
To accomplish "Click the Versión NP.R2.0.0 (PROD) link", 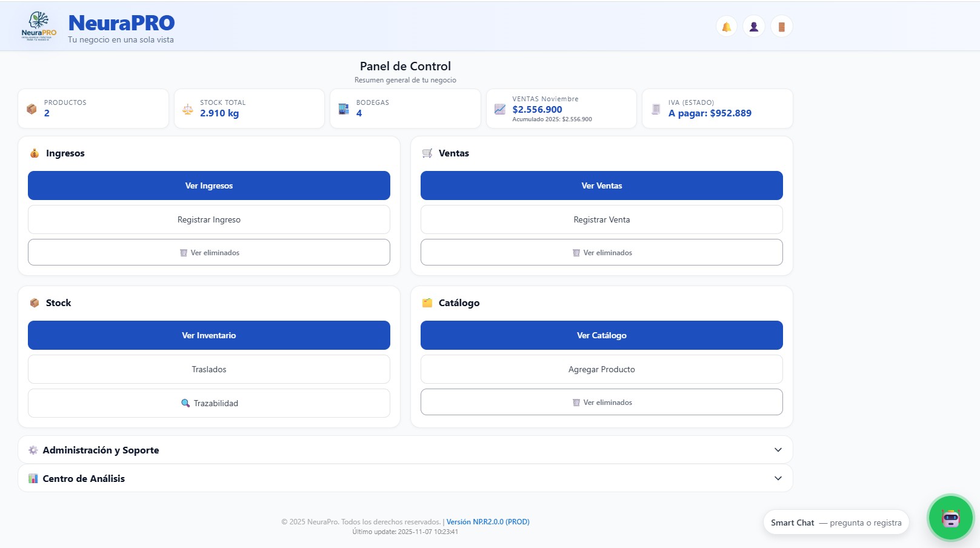I will pos(488,521).
